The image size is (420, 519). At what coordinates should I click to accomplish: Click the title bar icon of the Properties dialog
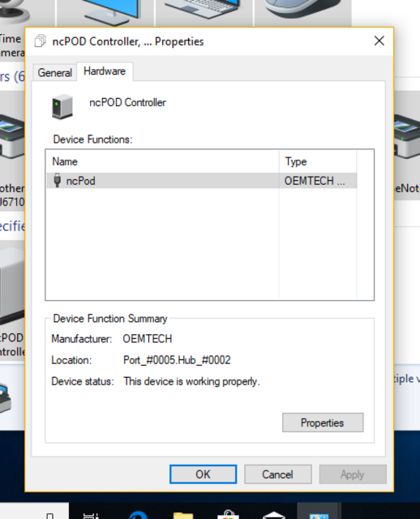pyautogui.click(x=40, y=41)
